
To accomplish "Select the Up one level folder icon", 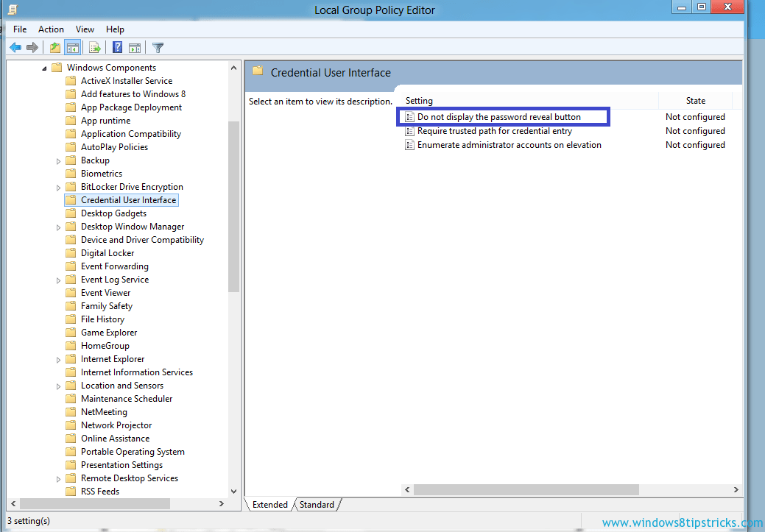I will [x=54, y=47].
